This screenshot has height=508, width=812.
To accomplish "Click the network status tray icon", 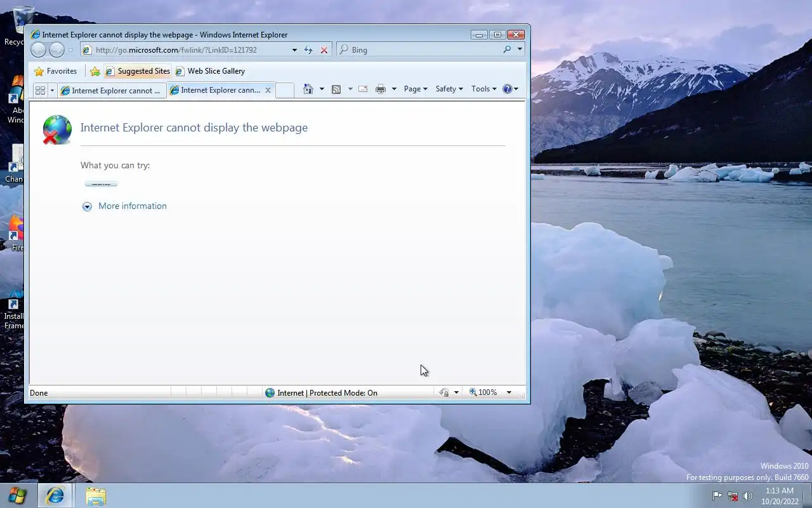I will 733,496.
